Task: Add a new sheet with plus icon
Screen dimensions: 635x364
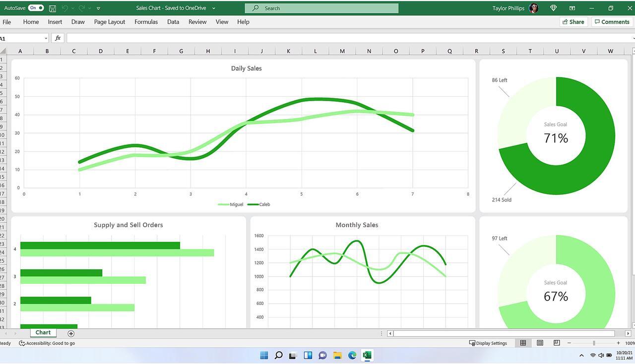Action: 71,333
